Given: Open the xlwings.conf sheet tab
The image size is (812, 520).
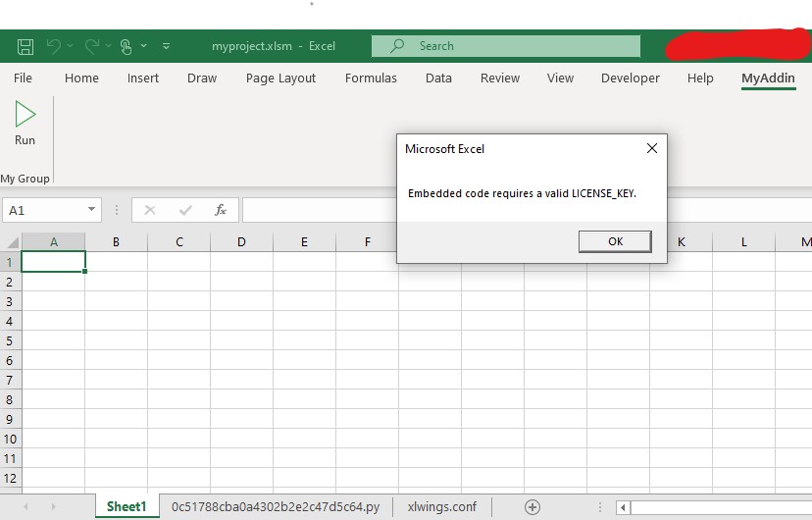Looking at the screenshot, I should [441, 506].
